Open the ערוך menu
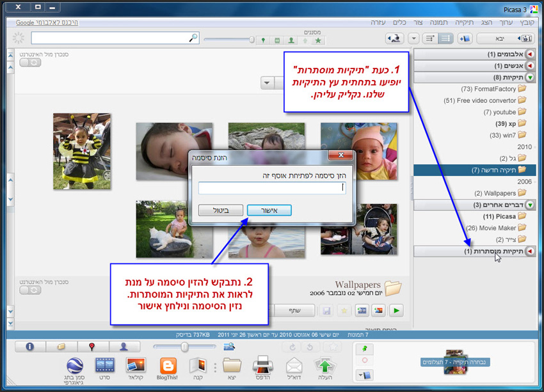This screenshot has height=392, width=544. (x=506, y=22)
